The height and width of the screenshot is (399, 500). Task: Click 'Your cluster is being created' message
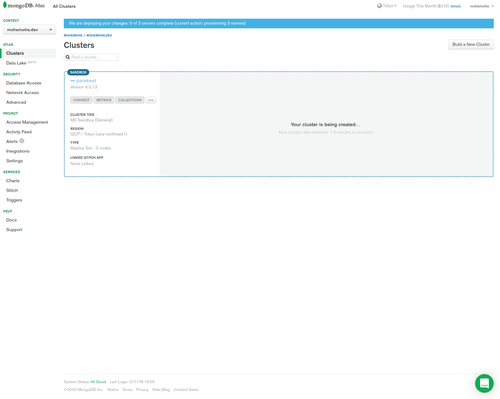325,125
